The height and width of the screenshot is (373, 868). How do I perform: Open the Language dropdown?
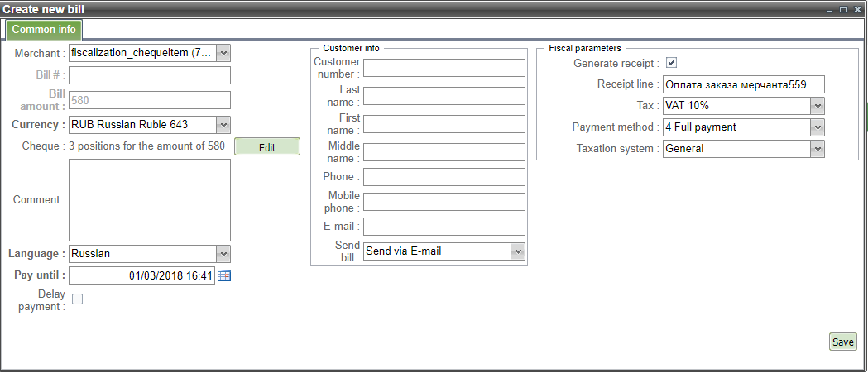tap(223, 254)
